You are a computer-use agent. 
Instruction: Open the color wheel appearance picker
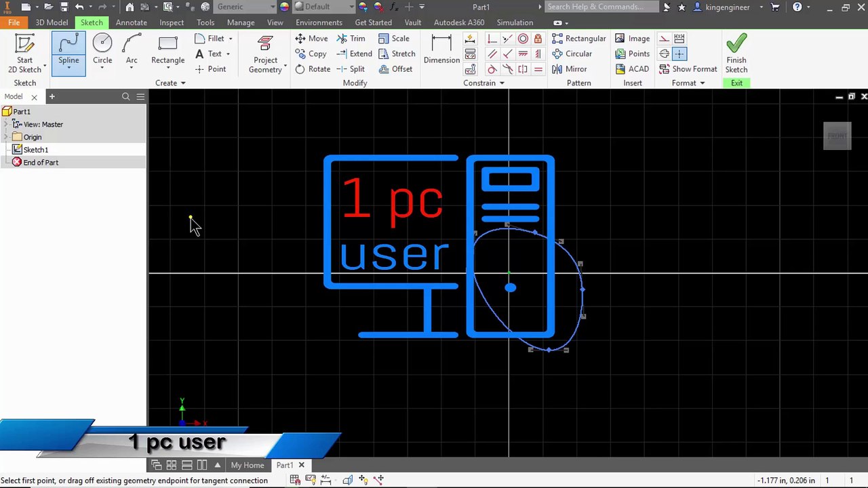click(x=283, y=7)
